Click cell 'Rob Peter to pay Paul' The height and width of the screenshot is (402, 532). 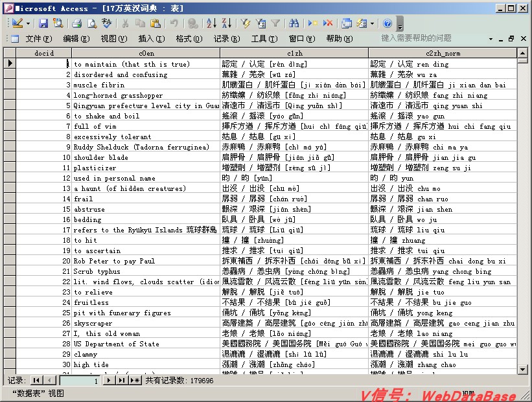point(146,261)
